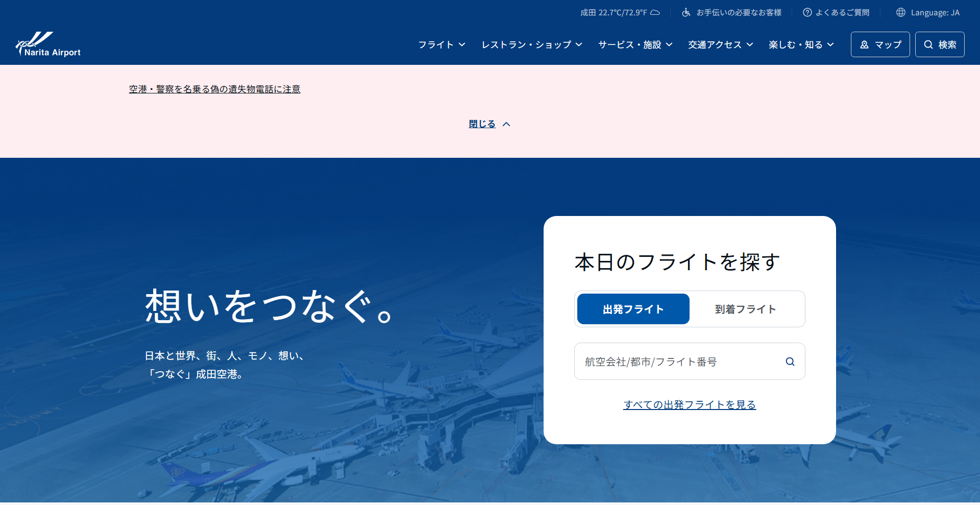Select the 出発フライト tab
The width and height of the screenshot is (980, 505).
(633, 309)
